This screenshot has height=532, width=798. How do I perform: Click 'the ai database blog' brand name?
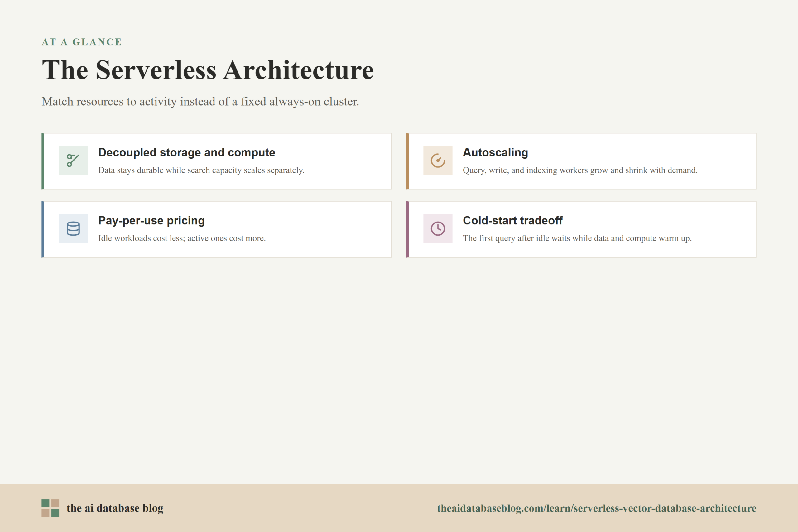115,508
